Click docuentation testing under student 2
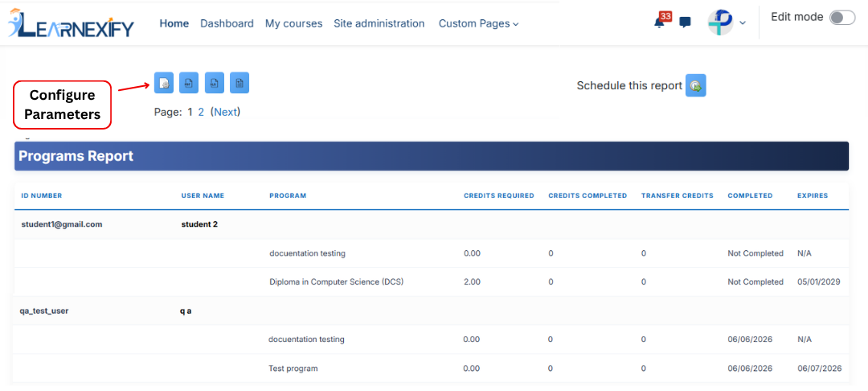The width and height of the screenshot is (868, 391). (307, 253)
